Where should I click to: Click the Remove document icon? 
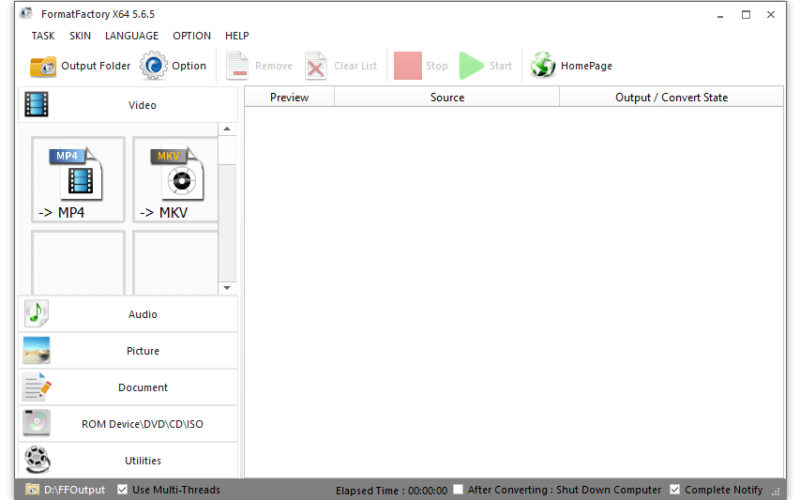click(237, 66)
